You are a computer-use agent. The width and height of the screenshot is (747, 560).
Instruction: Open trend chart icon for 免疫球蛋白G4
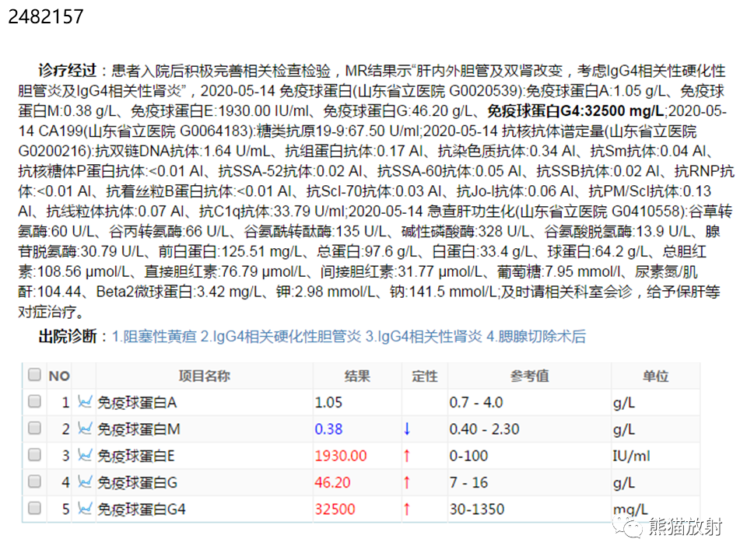pyautogui.click(x=84, y=509)
